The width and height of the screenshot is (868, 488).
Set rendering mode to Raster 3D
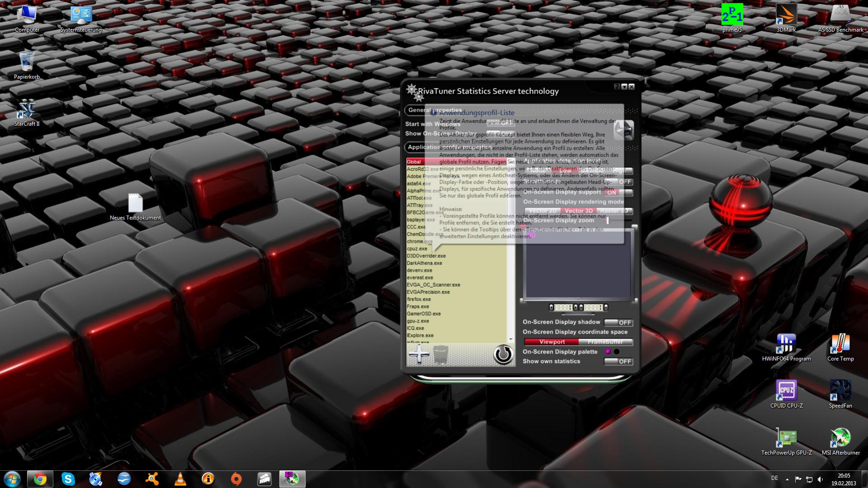click(614, 211)
